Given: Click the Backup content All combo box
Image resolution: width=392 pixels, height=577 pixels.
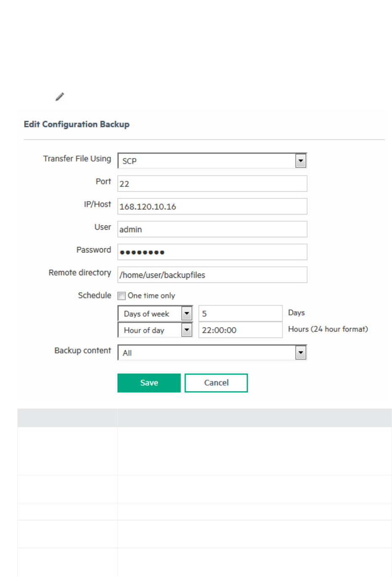Looking at the screenshot, I should (207, 353).
